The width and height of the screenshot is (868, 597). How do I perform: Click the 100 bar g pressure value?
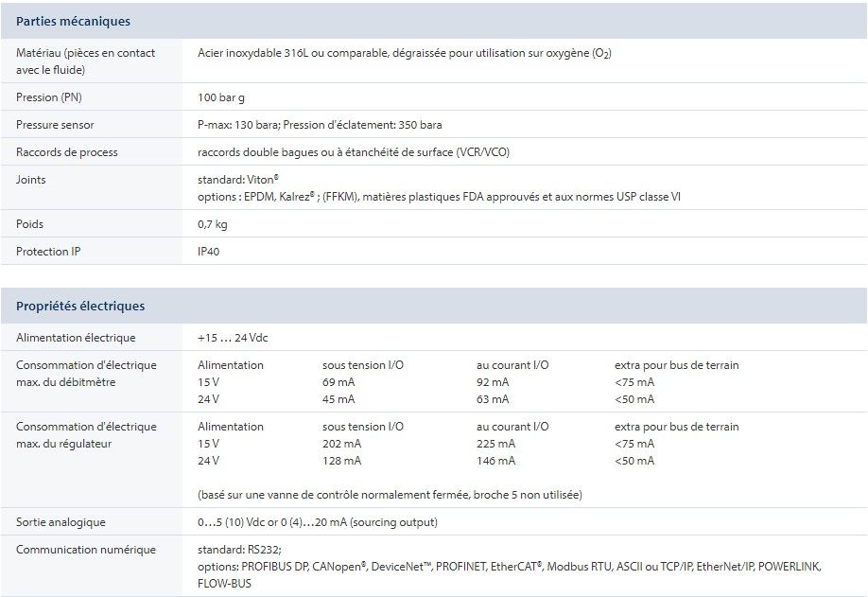coord(223,97)
